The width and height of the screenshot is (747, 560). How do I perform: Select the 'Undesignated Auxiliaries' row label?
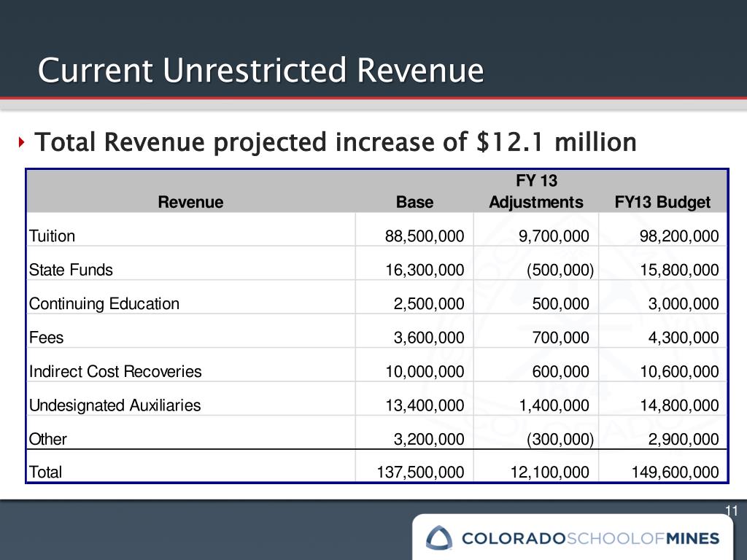(x=115, y=405)
